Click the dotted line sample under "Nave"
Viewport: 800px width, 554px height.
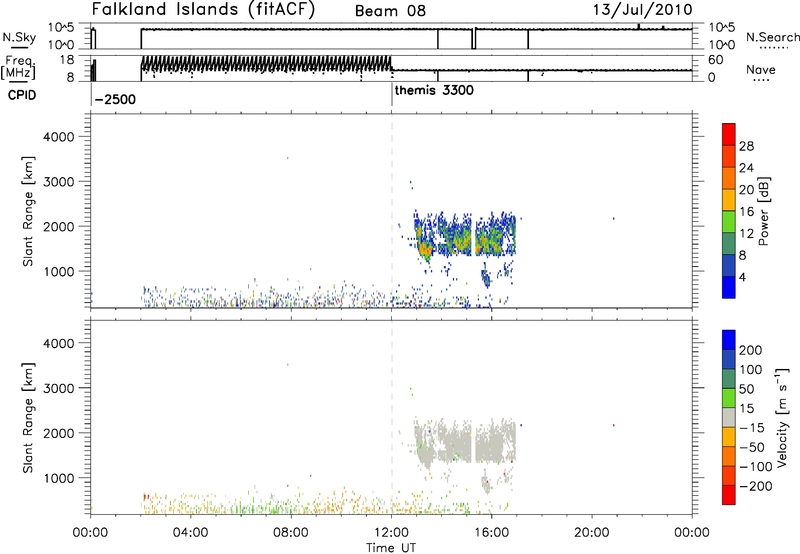761,80
